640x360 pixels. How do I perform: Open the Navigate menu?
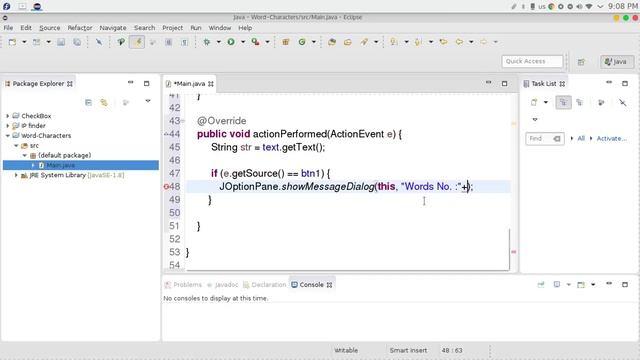[113, 28]
